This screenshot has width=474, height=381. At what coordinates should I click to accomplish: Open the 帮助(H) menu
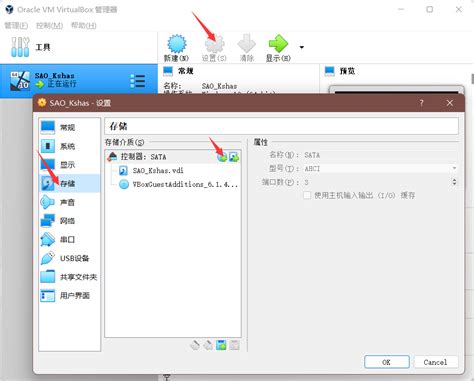pyautogui.click(x=84, y=26)
